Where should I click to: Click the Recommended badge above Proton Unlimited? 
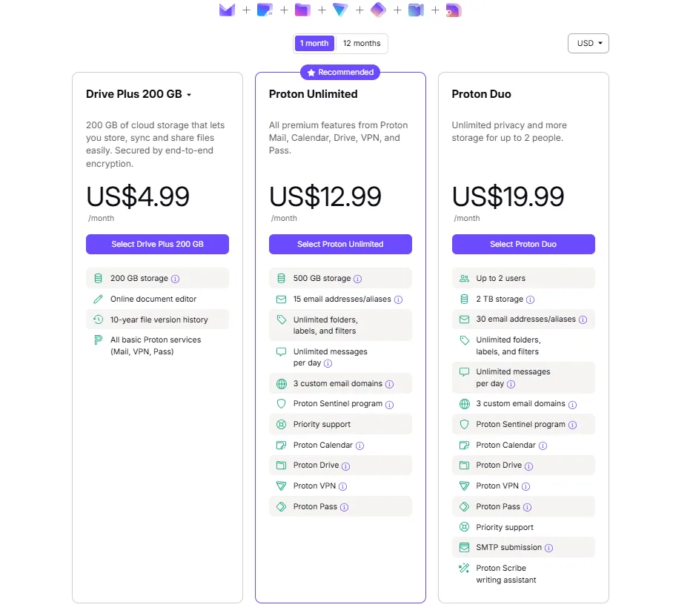tap(340, 72)
